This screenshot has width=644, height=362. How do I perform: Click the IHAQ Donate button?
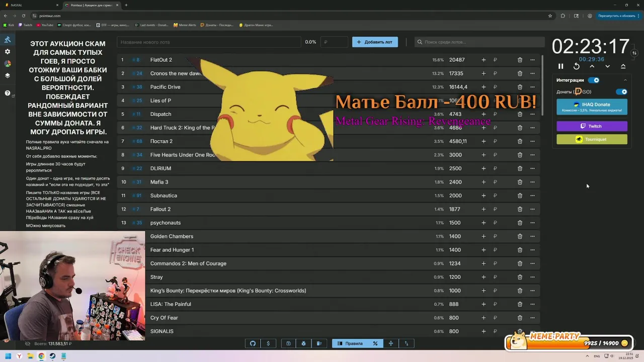(x=592, y=107)
